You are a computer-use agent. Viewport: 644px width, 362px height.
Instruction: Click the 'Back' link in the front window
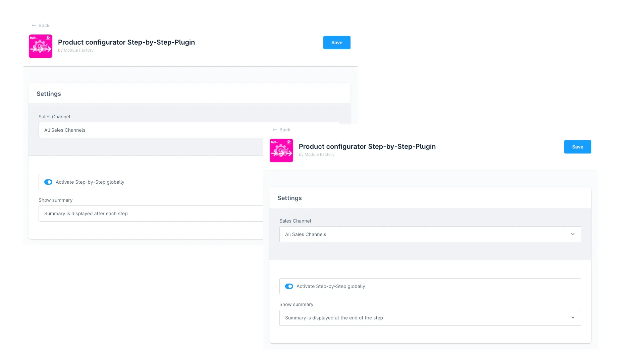[x=285, y=130]
